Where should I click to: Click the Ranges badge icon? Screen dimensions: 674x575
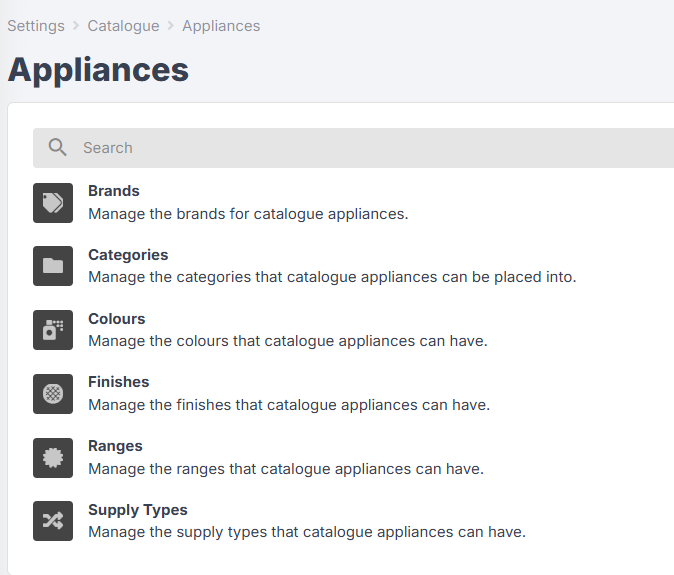coord(53,458)
